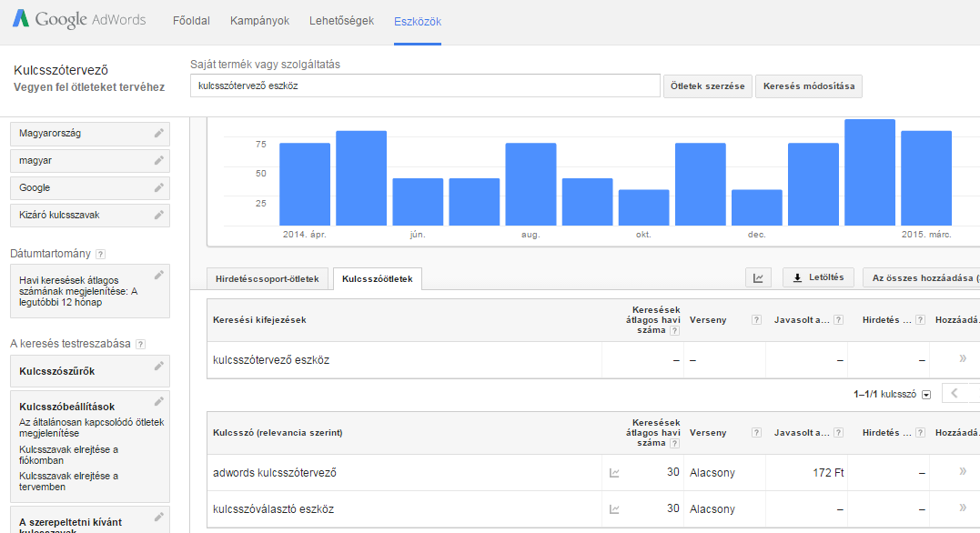Open help for 'Javasolt a...' in search terms table
The width and height of the screenshot is (980, 533).
(x=838, y=320)
